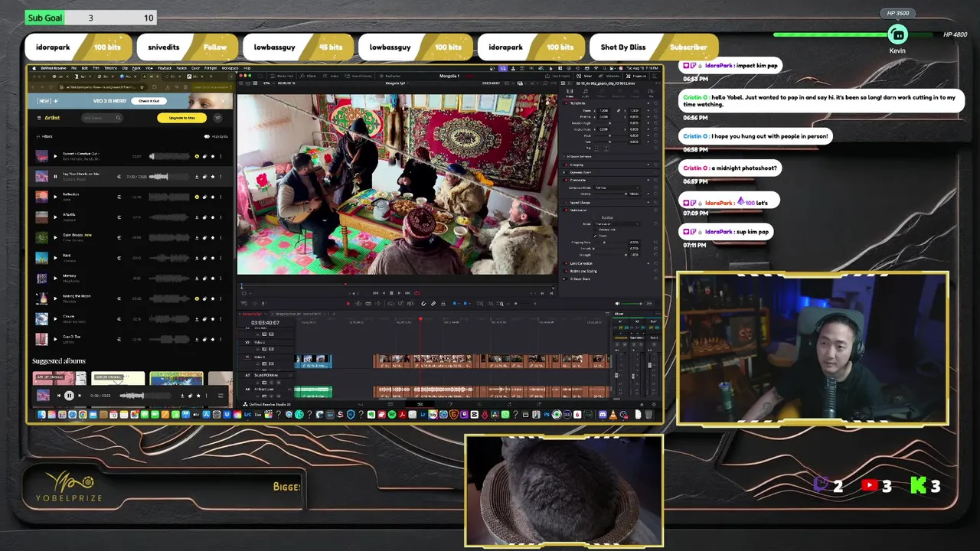The image size is (980, 551).
Task: Adjust the Opacity slider in Inspector
Action: point(610,194)
